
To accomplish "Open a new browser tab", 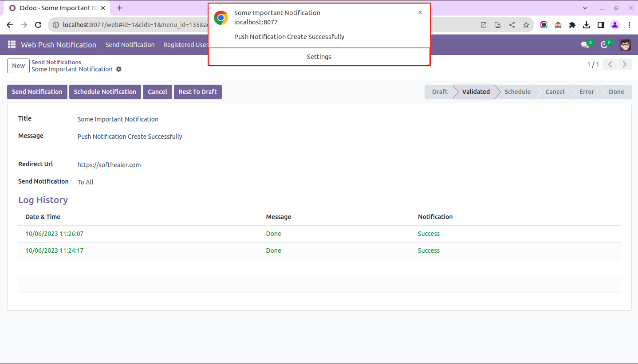I will click(x=120, y=8).
